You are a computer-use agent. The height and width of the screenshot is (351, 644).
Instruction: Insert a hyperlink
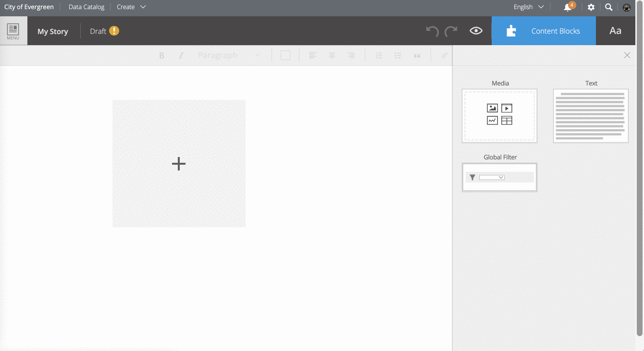[x=445, y=56]
